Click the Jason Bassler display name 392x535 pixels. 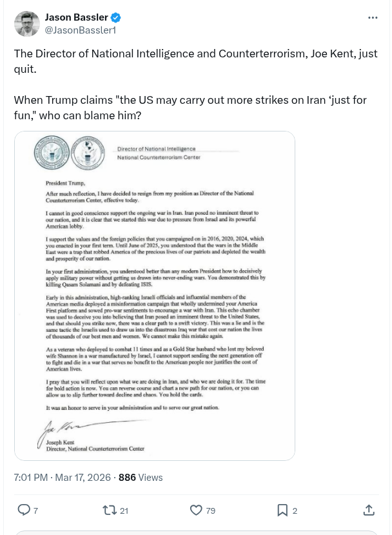tap(75, 17)
